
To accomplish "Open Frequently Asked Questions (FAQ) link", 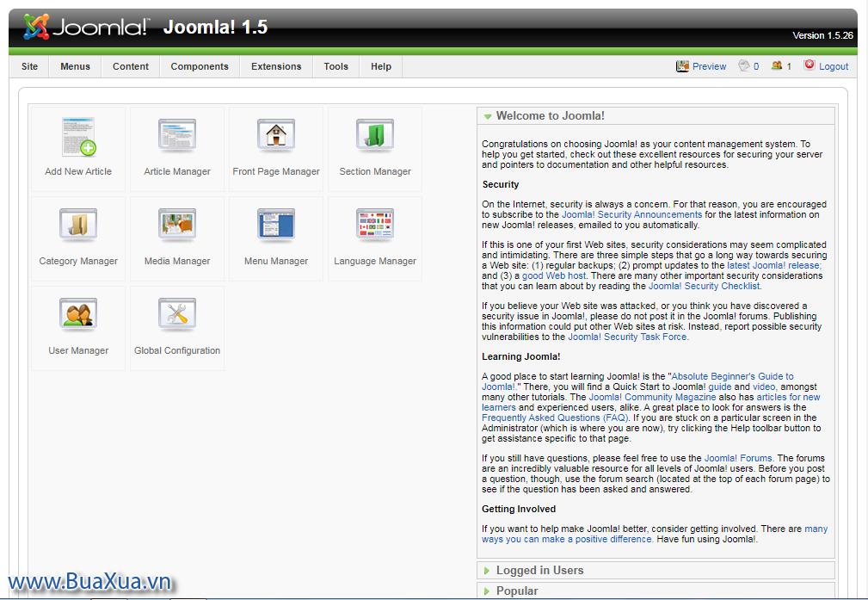I will point(555,418).
